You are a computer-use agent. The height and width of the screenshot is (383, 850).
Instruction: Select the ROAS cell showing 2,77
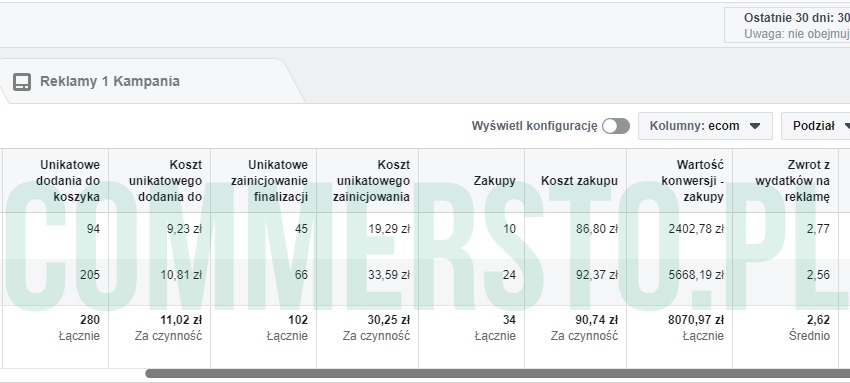[x=785, y=236]
